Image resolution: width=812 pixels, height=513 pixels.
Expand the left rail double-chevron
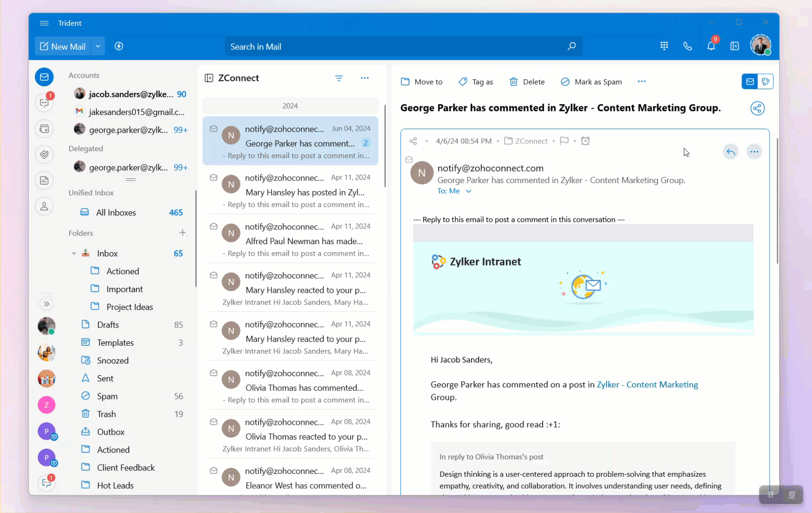pyautogui.click(x=46, y=304)
